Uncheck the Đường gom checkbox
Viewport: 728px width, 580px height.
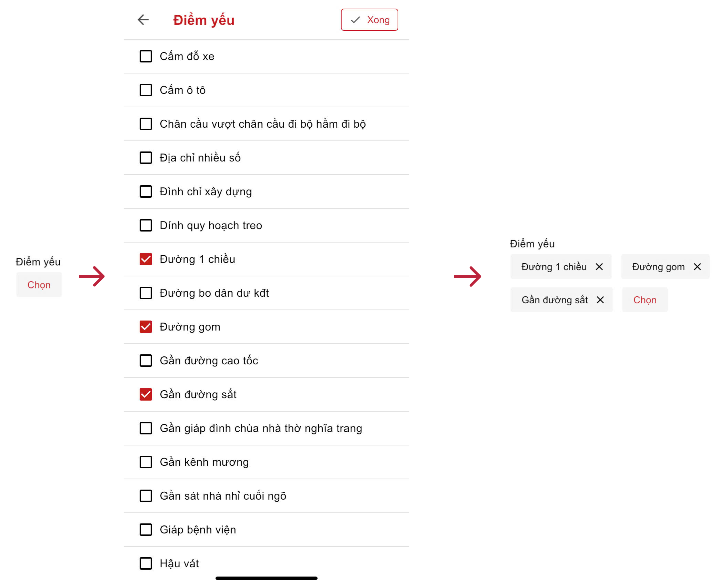coord(146,327)
